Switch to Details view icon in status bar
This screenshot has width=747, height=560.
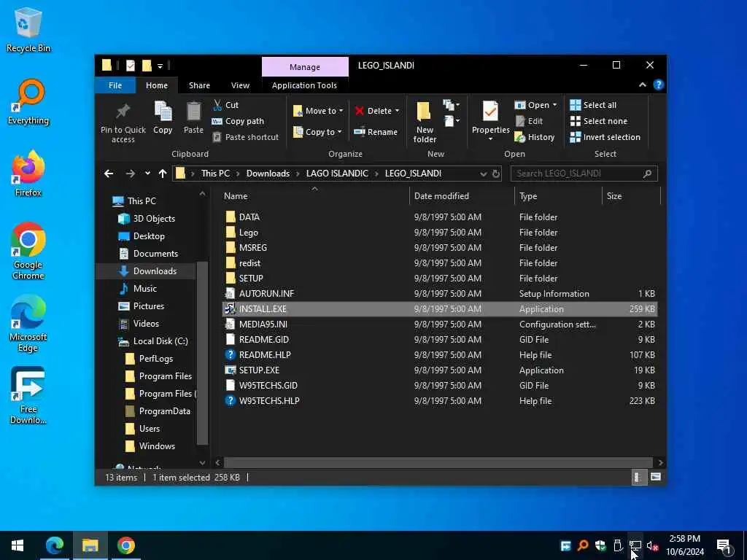click(x=638, y=477)
